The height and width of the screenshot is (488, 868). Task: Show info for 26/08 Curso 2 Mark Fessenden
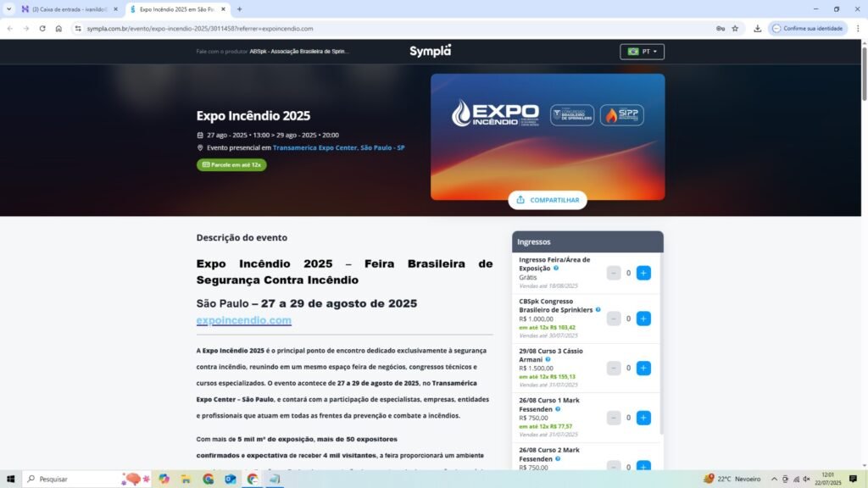(x=558, y=458)
